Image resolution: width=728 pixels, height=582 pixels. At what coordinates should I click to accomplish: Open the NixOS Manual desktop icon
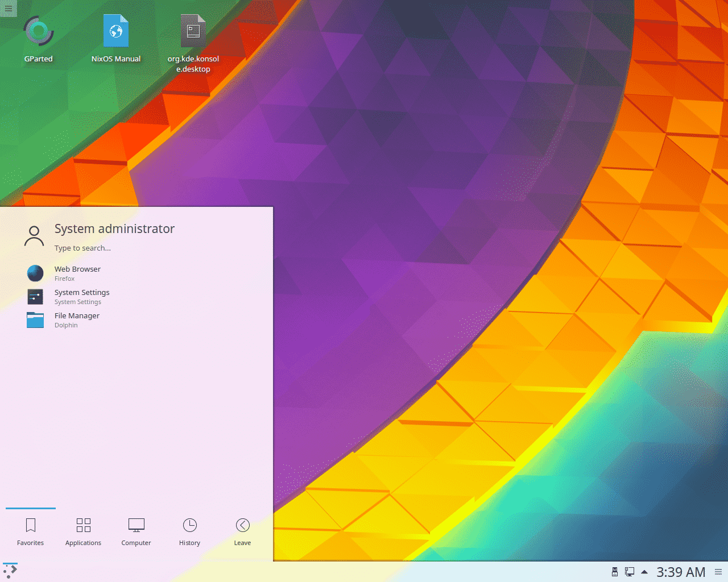coord(116,39)
